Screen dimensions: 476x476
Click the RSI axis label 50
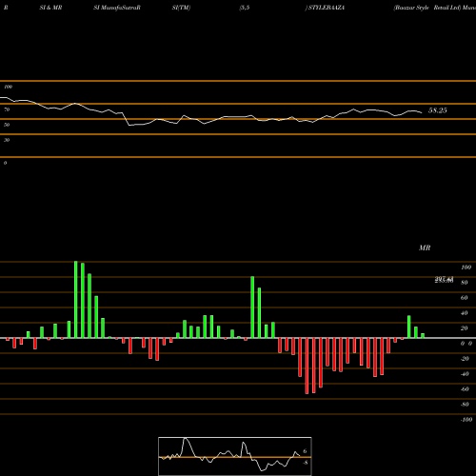tap(7, 125)
